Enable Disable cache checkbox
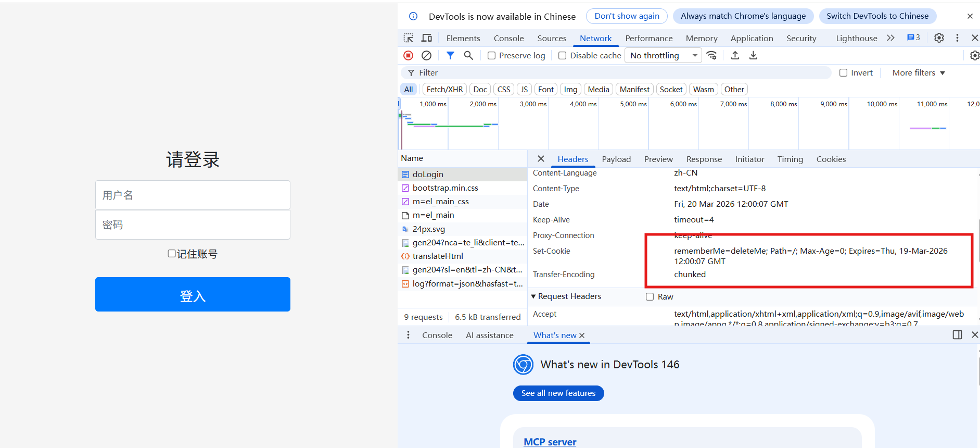The width and height of the screenshot is (980, 448). (562, 56)
